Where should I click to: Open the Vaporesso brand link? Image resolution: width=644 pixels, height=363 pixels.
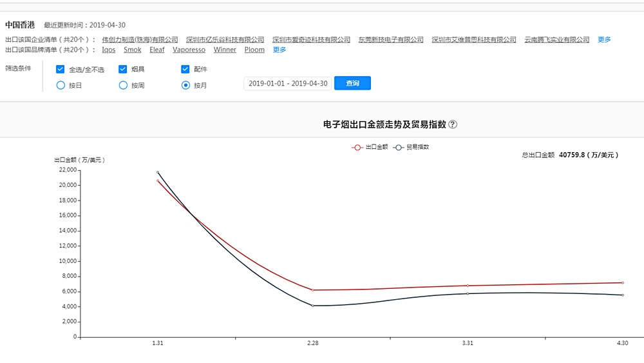[x=189, y=50]
